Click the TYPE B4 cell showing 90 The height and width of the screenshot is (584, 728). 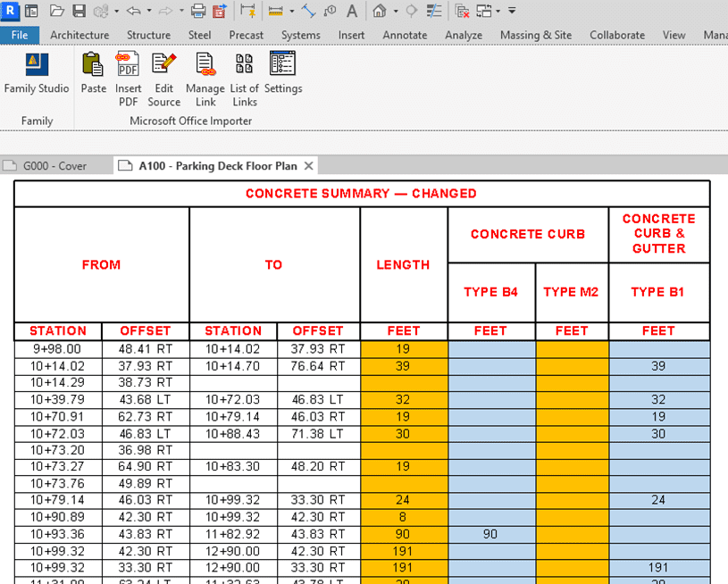click(490, 534)
